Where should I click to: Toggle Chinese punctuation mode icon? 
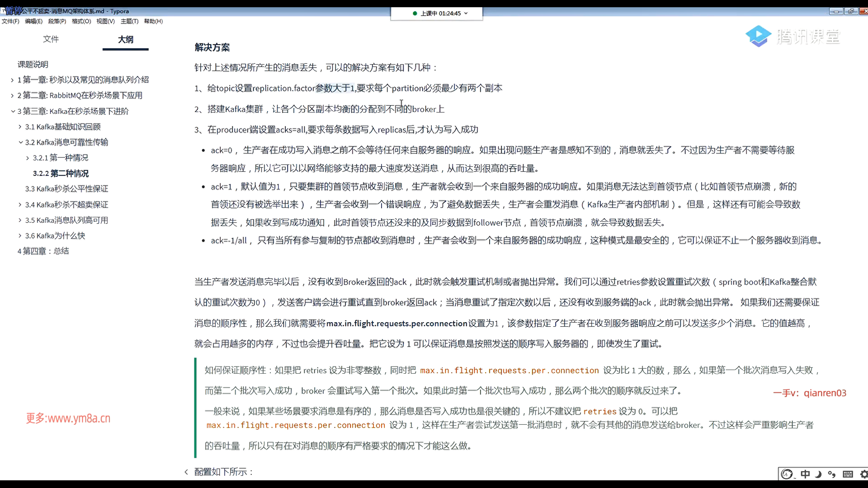tap(832, 474)
